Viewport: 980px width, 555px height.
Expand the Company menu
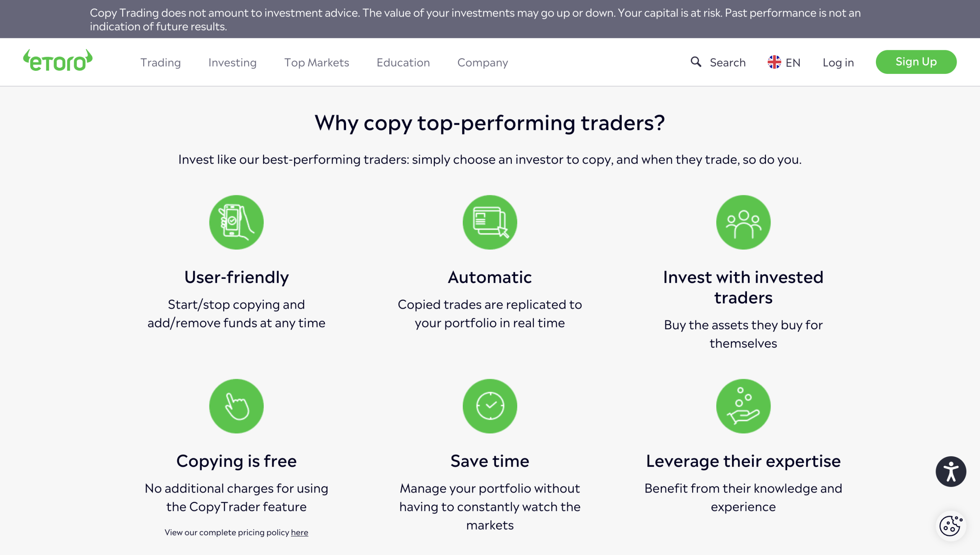483,62
